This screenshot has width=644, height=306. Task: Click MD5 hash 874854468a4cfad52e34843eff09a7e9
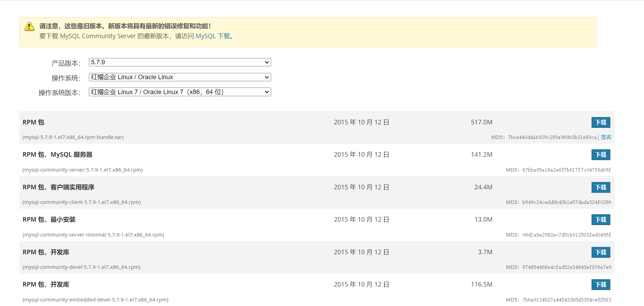coord(567,267)
